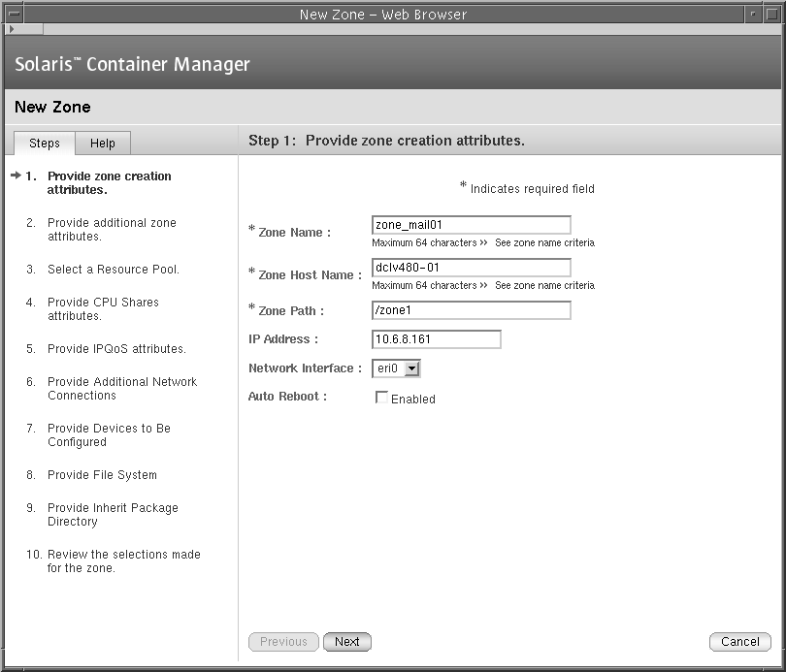Click the Previous button
786x672 pixels.
(283, 642)
